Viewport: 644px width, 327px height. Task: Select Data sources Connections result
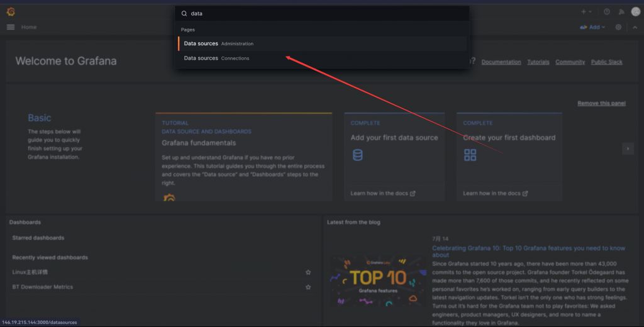(x=323, y=58)
